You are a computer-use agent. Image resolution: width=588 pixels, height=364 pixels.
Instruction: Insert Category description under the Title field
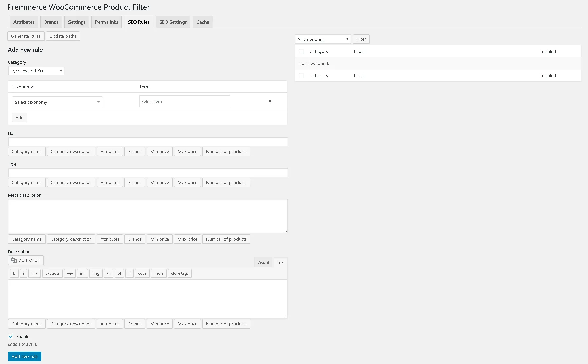(71, 183)
